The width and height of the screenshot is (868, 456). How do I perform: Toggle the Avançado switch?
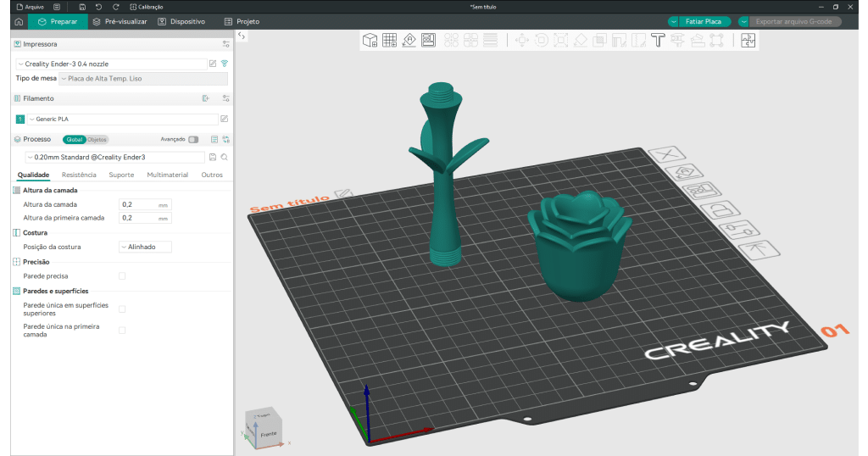[x=193, y=140]
